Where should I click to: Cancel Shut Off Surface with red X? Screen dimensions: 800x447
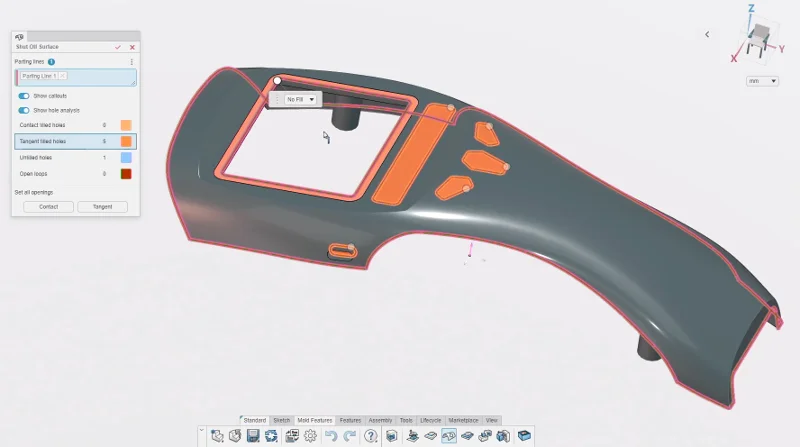coord(132,46)
